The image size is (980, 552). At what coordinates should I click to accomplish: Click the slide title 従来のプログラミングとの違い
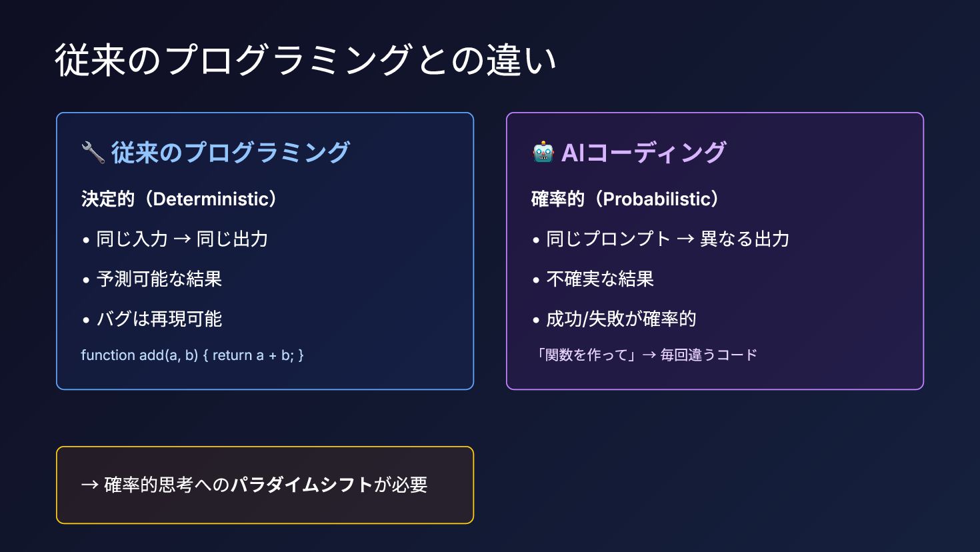tap(305, 60)
